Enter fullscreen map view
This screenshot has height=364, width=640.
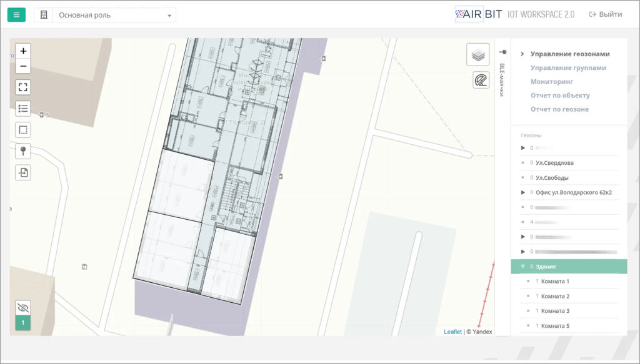coord(23,87)
